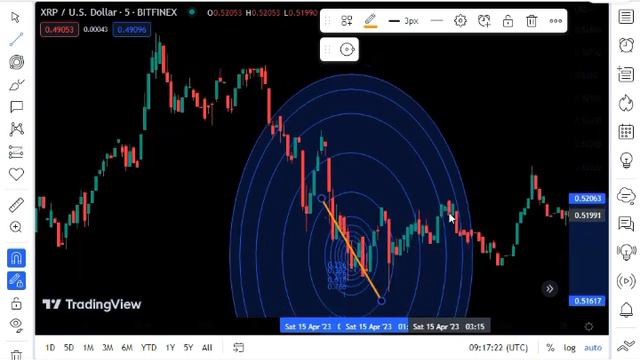Open the economic calendar panel

(626, 132)
